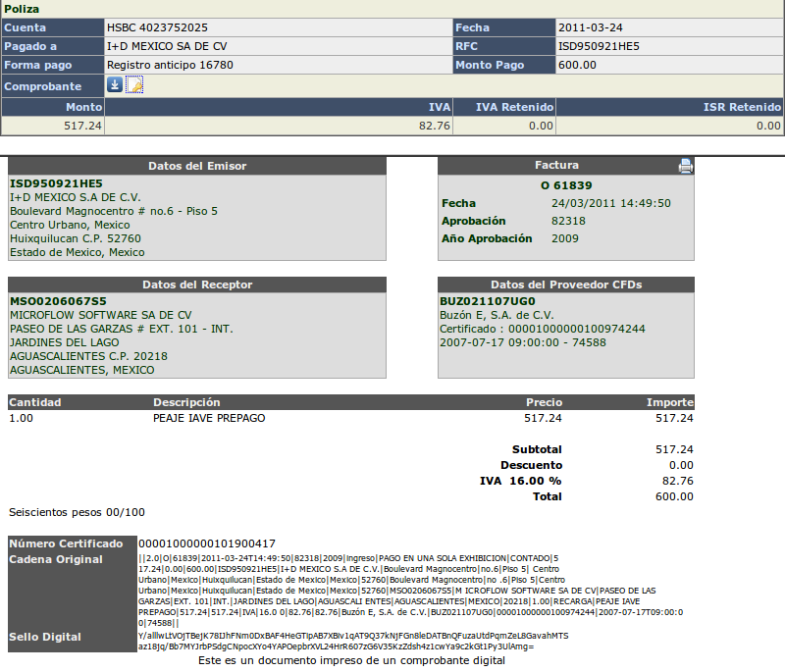Select the PASEO DE LAS GARZAS address line
The image size is (785, 672).
click(121, 329)
